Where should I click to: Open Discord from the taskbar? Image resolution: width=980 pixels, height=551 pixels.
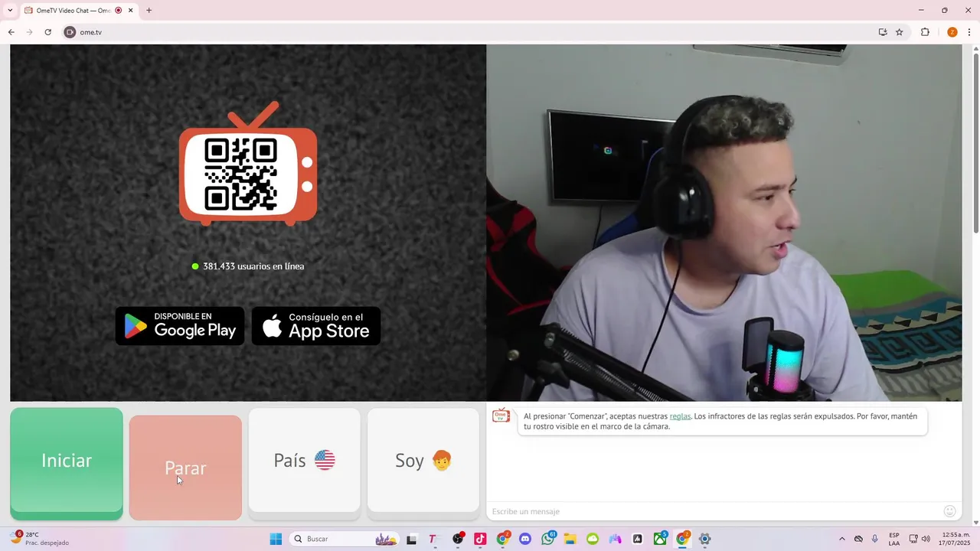point(525,539)
